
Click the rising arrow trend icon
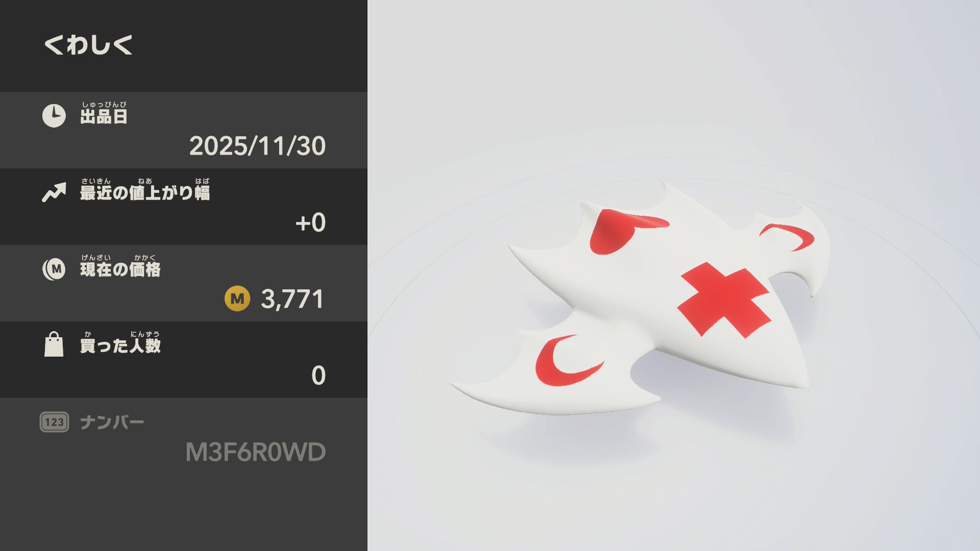[54, 192]
